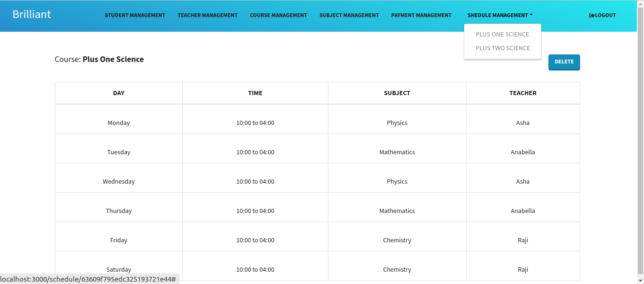
Task: Click teacher Raji in Saturday row
Action: (523, 269)
